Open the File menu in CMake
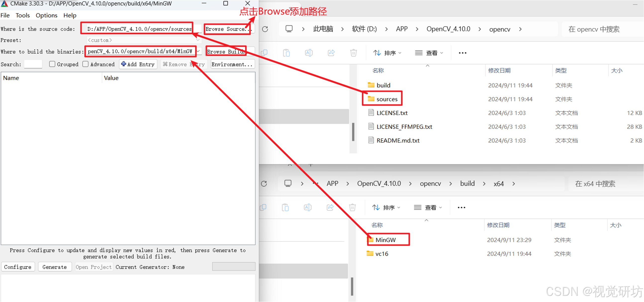This screenshot has height=302, width=644. [x=5, y=15]
